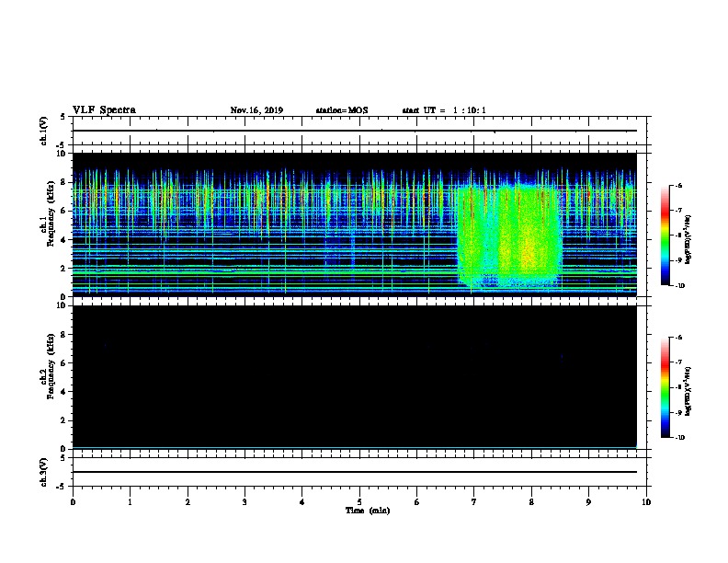Click the ch.1 voltage trace line
Screen dimensions: 728x563
[x=355, y=131]
